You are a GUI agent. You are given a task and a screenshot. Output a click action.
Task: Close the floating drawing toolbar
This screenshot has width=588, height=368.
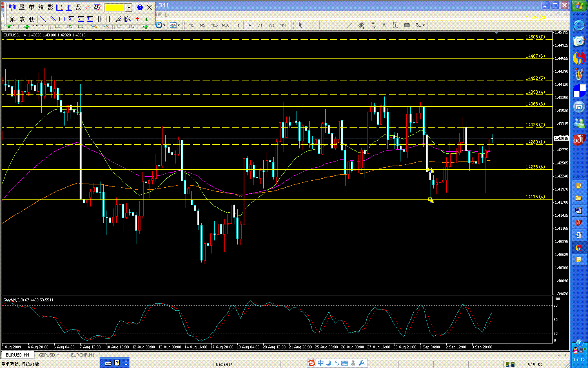coord(149,7)
